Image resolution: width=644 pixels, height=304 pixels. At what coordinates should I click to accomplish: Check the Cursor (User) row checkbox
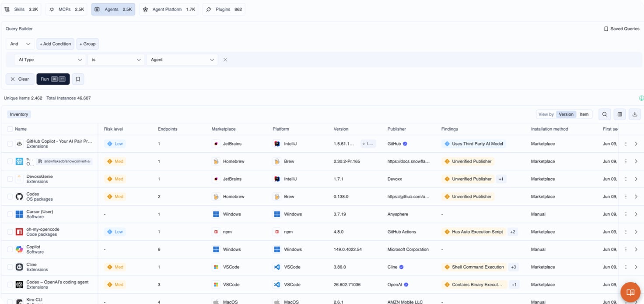10,214
